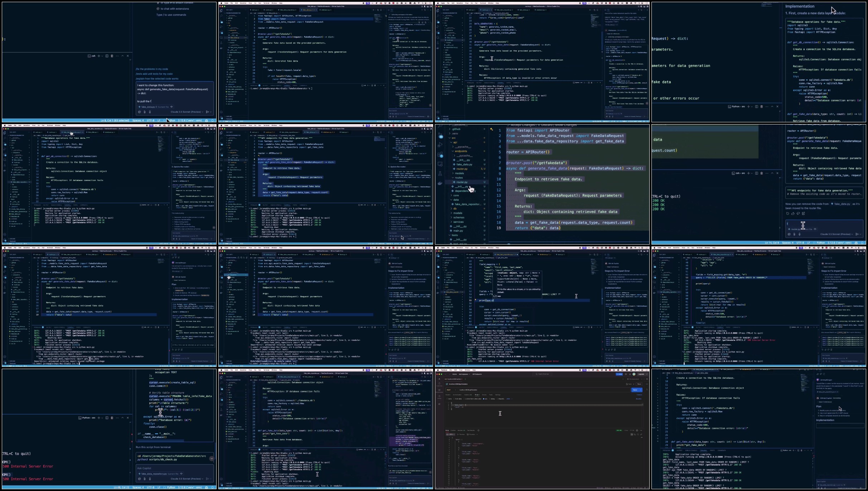The width and height of the screenshot is (868, 491).
Task: Click 'Python' language mode after 'Ln 14, Col 9'
Action: pos(821,242)
